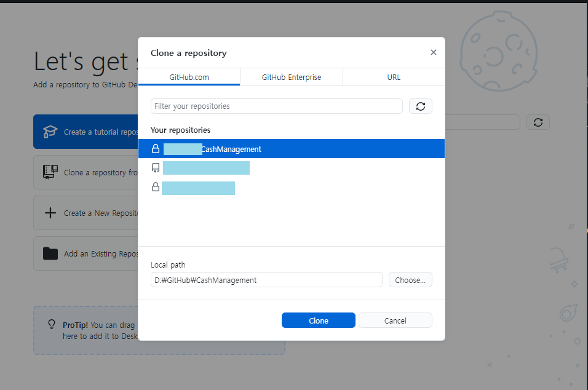
Task: Cancel the clone dialog
Action: coord(395,320)
